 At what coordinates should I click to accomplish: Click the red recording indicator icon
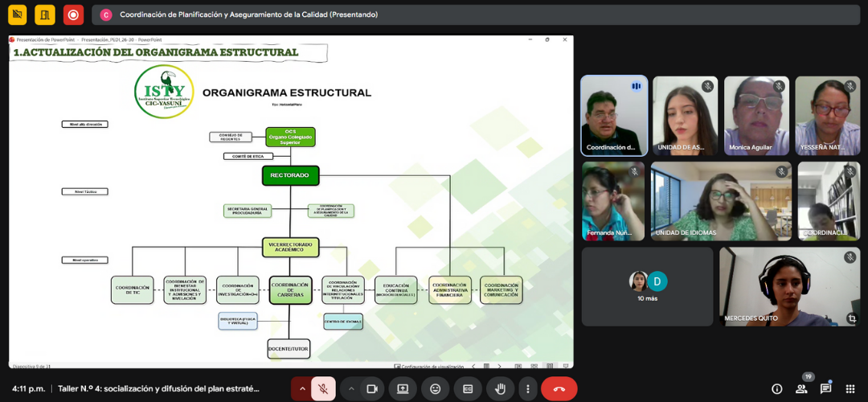[x=74, y=14]
